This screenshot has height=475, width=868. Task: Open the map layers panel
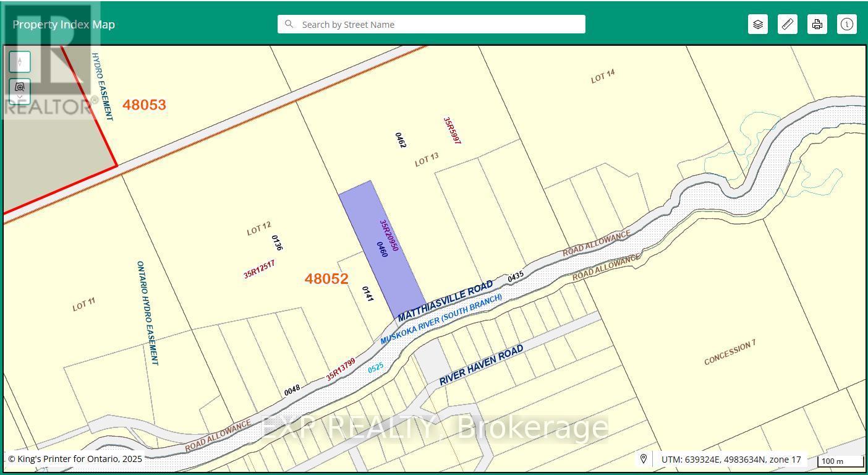pyautogui.click(x=757, y=24)
